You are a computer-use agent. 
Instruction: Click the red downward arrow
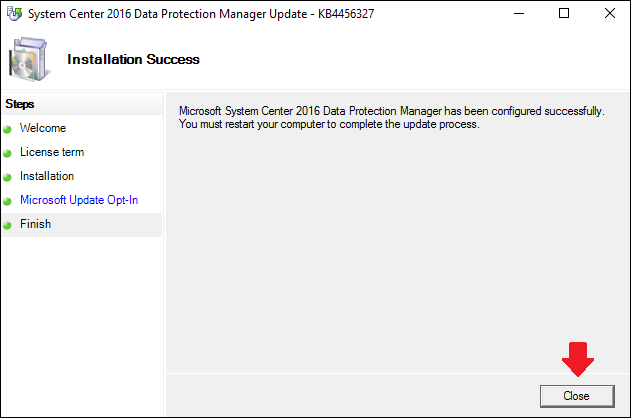tap(576, 360)
